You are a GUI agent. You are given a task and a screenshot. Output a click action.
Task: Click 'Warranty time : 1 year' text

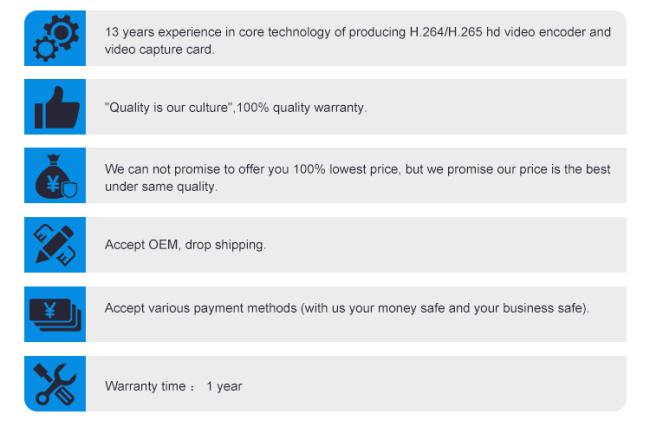173,386
